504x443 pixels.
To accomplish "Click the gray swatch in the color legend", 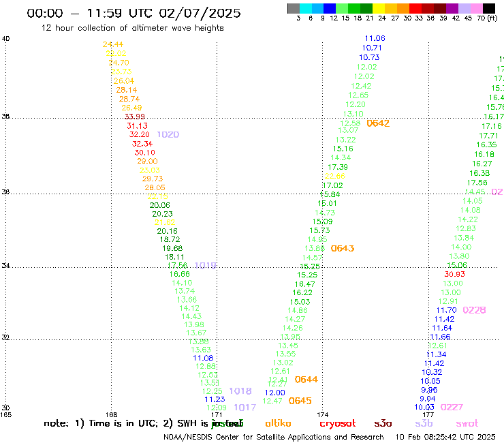I will (294, 8).
